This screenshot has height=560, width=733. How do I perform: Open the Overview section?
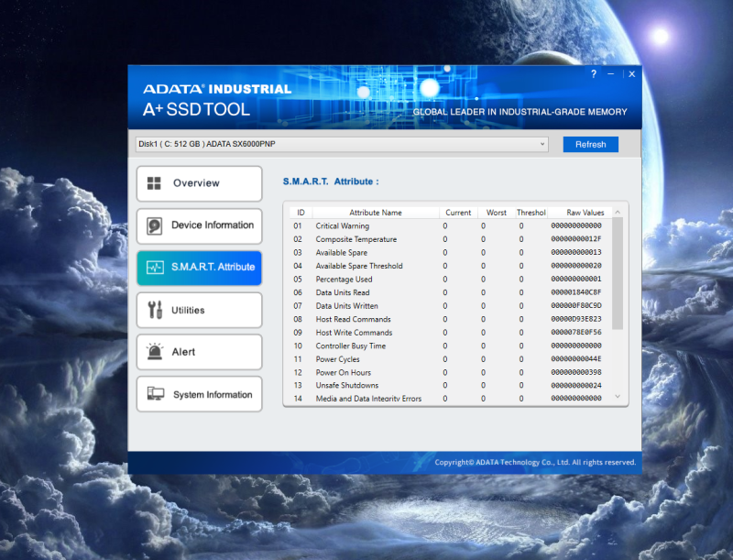[x=199, y=183]
